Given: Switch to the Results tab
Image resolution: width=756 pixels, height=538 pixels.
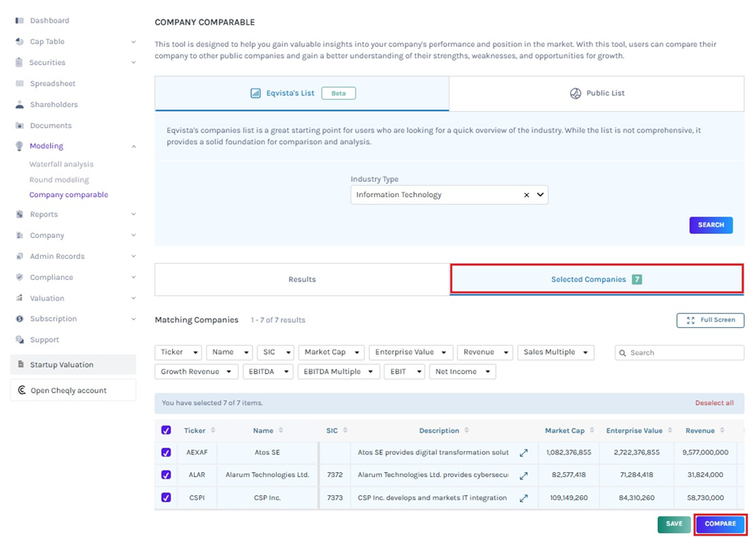Looking at the screenshot, I should click(x=302, y=279).
